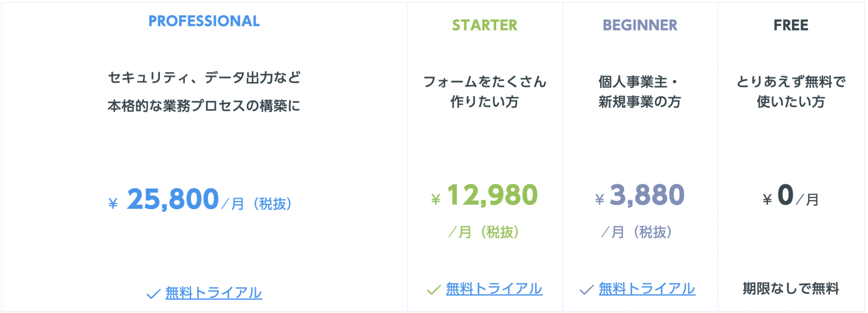Select the BEGINNER plan header
Screen dimensions: 868x313
(640, 25)
